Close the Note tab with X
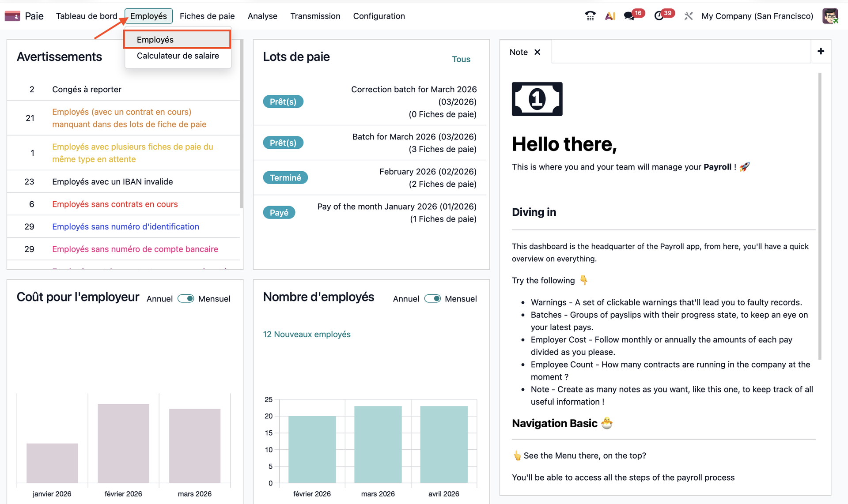Image resolution: width=848 pixels, height=504 pixels. (x=537, y=52)
